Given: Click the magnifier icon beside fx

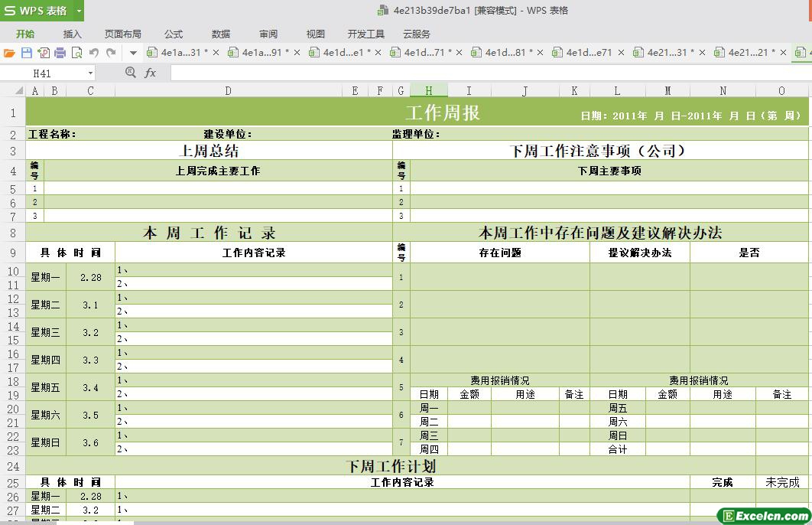Looking at the screenshot, I should pyautogui.click(x=130, y=72).
